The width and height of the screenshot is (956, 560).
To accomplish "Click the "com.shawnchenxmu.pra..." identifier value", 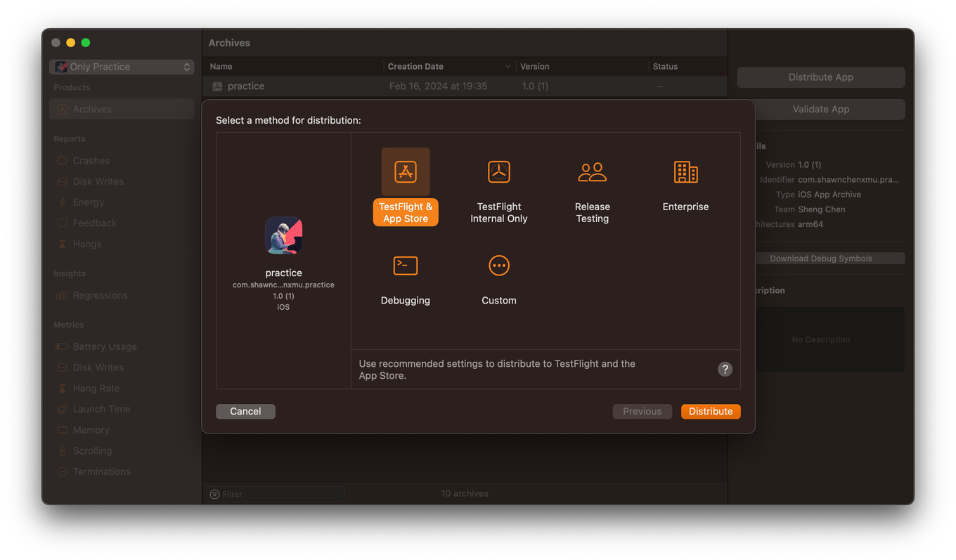I will click(848, 180).
